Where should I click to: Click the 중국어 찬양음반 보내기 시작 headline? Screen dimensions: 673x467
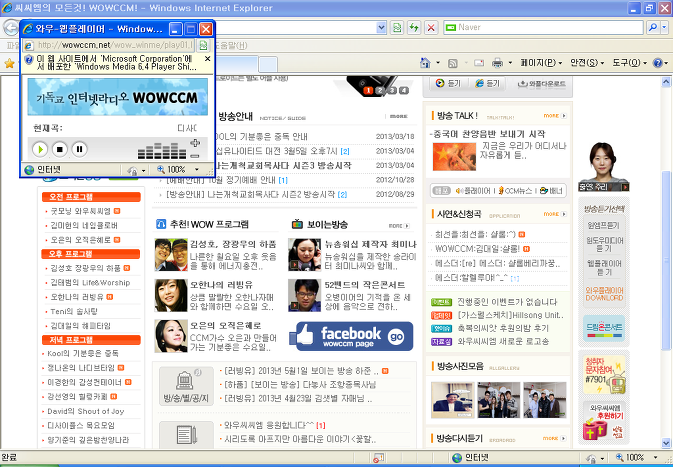click(488, 133)
